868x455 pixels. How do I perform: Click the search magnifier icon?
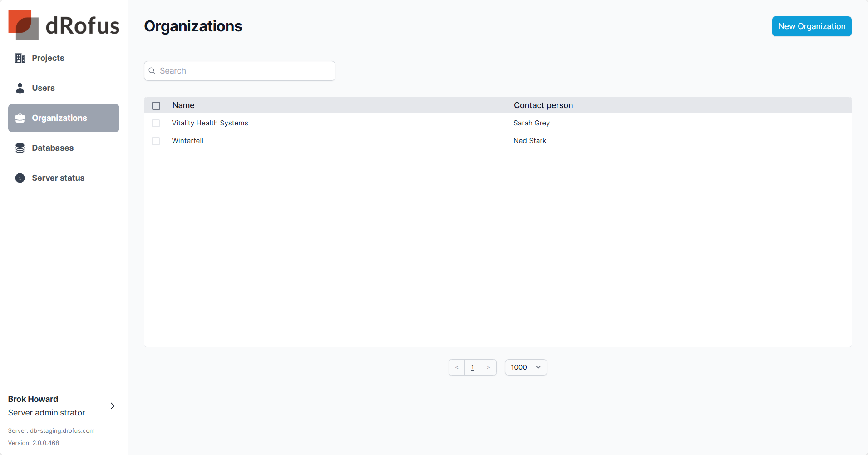click(x=152, y=71)
